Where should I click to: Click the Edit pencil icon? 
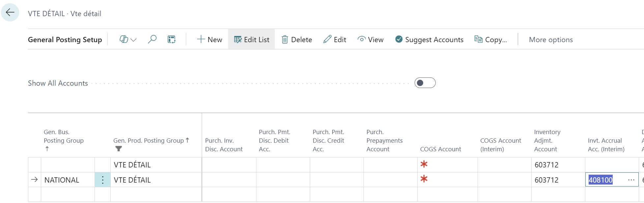[327, 40]
